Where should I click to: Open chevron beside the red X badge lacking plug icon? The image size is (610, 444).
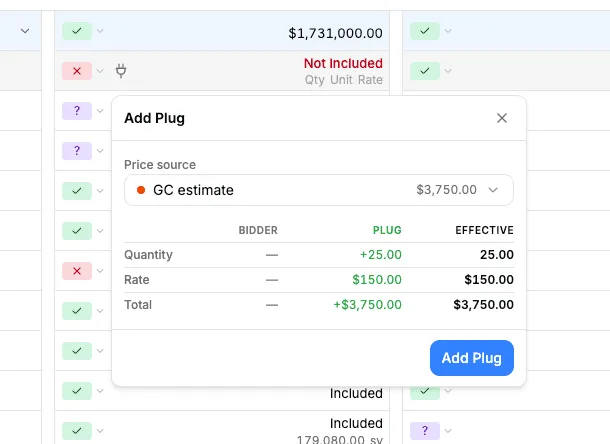tap(100, 271)
